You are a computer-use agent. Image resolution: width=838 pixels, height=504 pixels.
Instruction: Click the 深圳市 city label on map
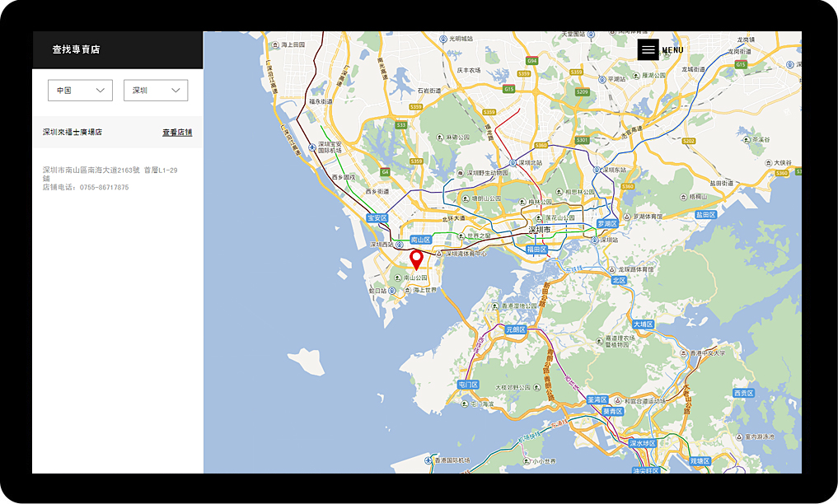[x=540, y=230]
